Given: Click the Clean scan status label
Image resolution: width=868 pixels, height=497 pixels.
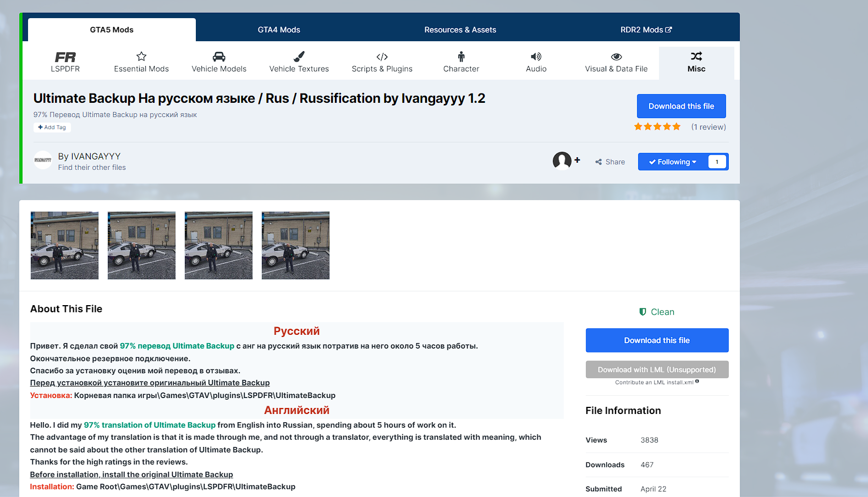Looking at the screenshot, I should pos(662,312).
